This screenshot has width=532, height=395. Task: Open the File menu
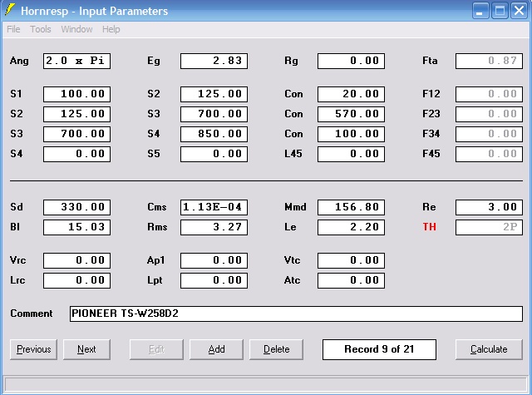(x=13, y=29)
